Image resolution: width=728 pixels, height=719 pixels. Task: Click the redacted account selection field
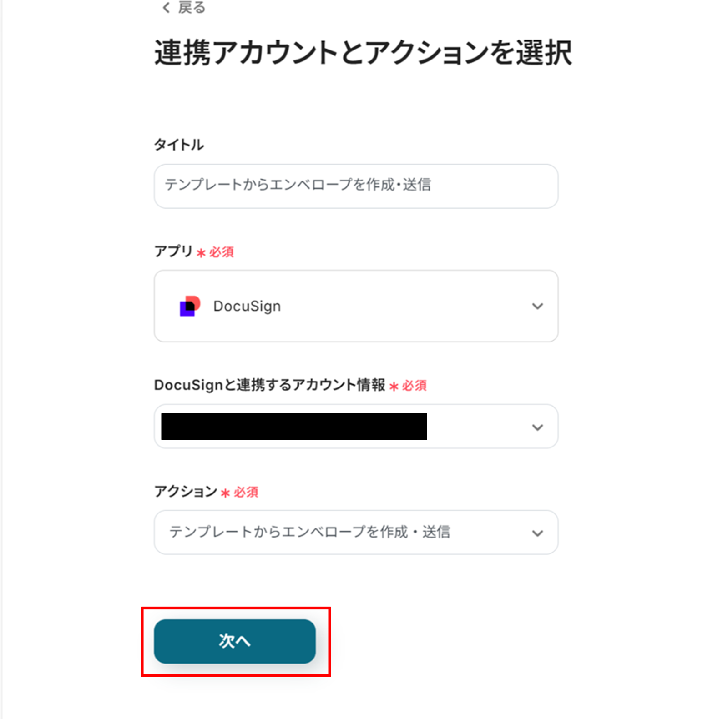point(294,427)
